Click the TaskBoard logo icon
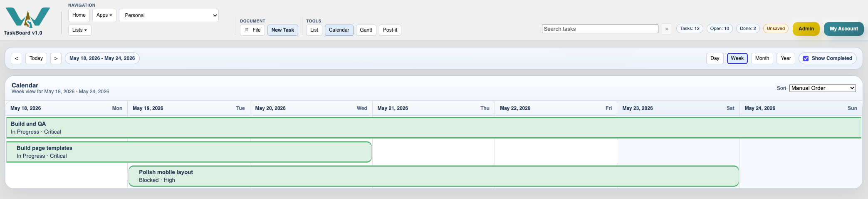868x199 pixels. [x=28, y=17]
